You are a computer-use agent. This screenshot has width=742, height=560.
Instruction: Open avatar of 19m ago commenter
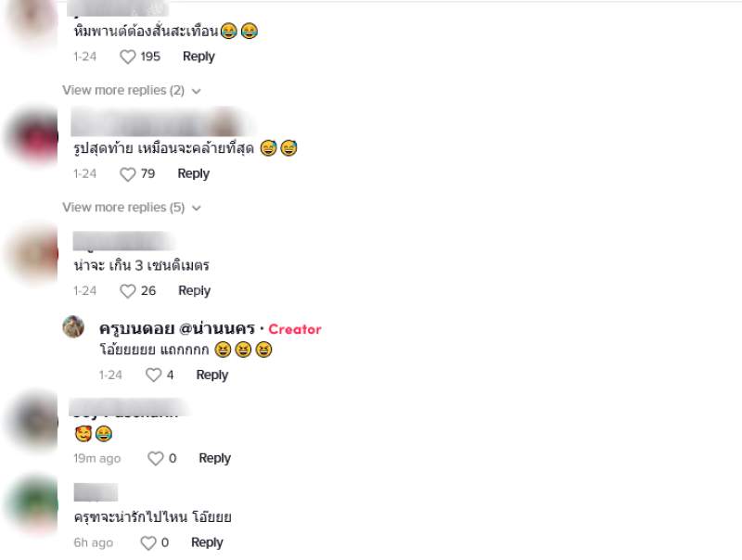pos(32,421)
